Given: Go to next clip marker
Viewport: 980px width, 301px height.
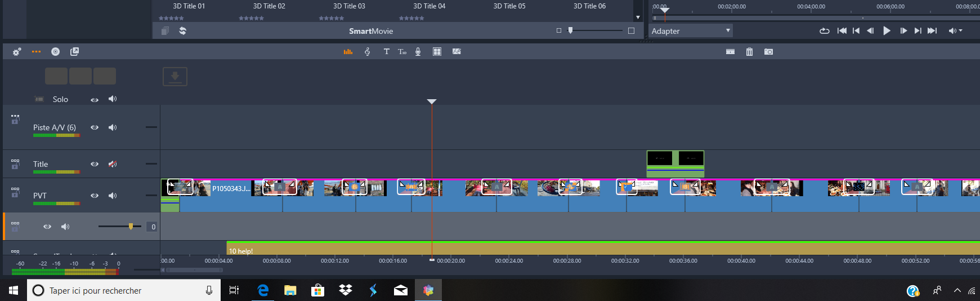Looking at the screenshot, I should (918, 30).
